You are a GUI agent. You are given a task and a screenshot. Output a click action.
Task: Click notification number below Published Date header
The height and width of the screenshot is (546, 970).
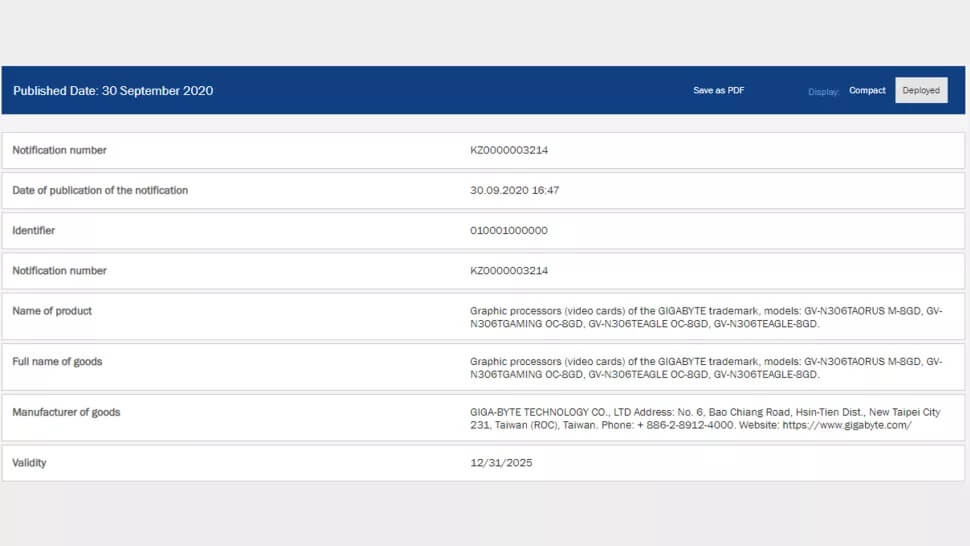[509, 150]
